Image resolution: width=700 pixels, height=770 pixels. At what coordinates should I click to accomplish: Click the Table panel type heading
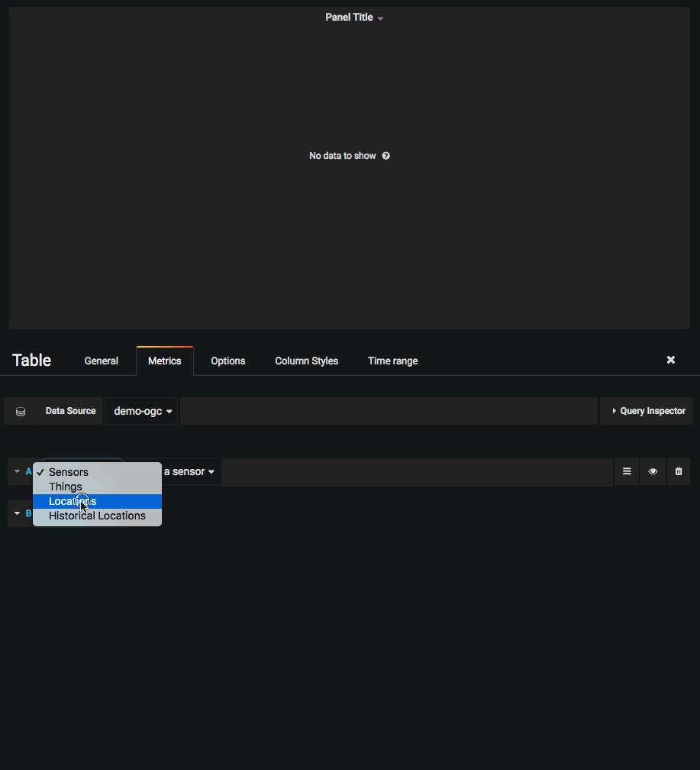coord(31,361)
